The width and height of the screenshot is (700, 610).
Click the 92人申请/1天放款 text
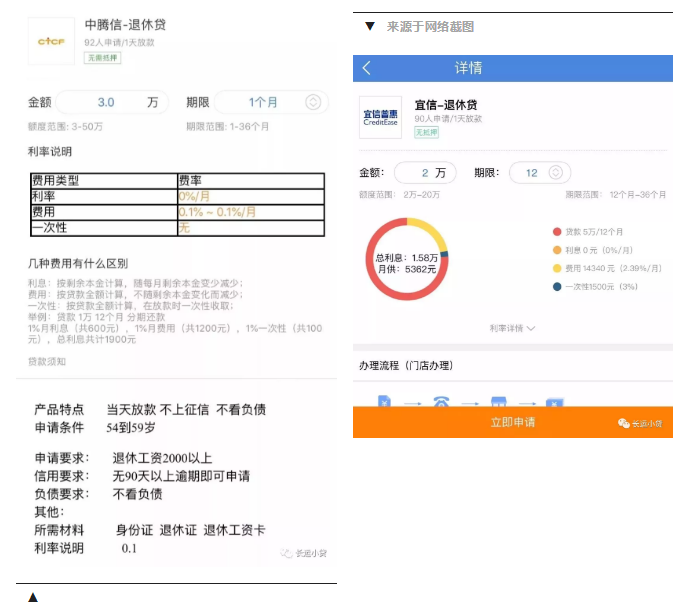pos(119,42)
